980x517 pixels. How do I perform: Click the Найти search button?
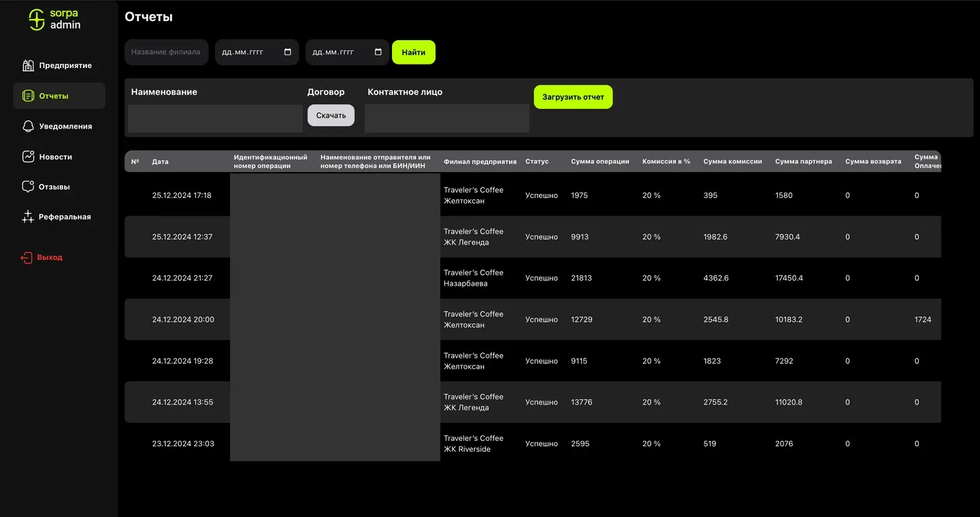(414, 52)
